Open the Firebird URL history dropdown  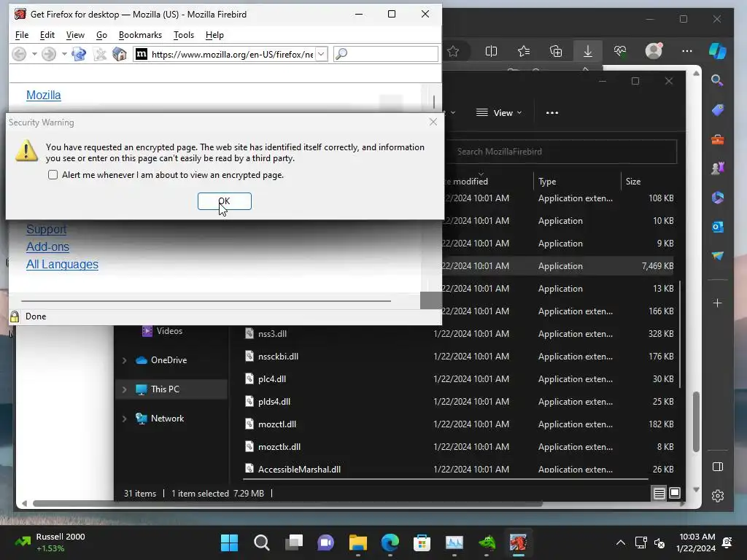[322, 54]
